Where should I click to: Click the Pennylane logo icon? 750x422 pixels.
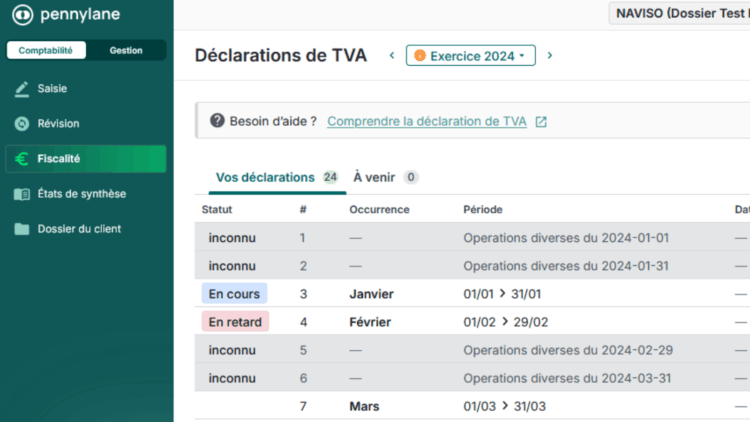(x=21, y=15)
